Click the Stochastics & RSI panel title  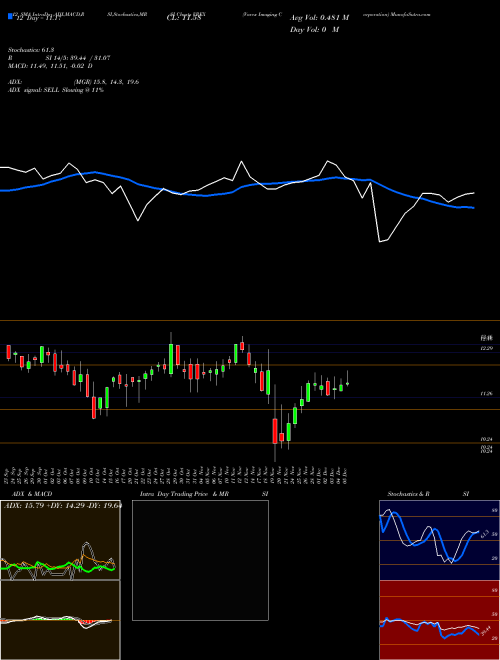click(428, 494)
